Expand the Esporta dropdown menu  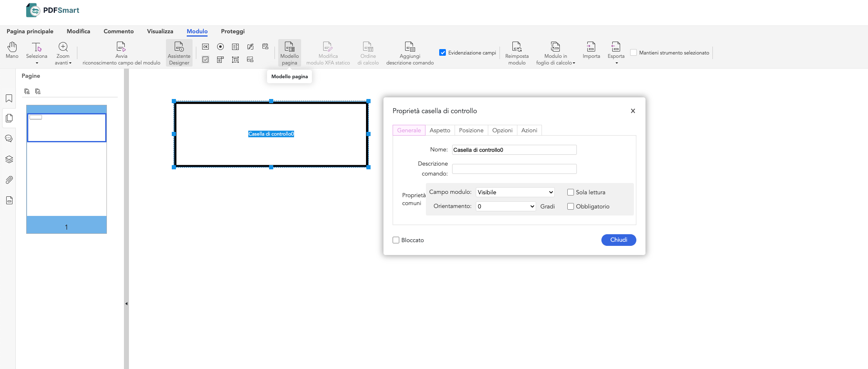click(x=616, y=54)
